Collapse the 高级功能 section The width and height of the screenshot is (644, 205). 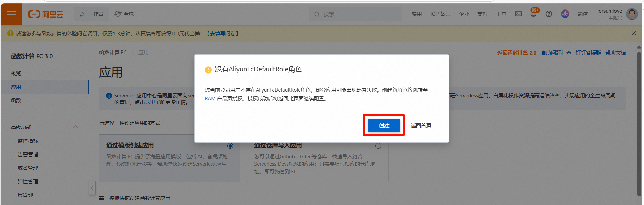pyautogui.click(x=76, y=127)
